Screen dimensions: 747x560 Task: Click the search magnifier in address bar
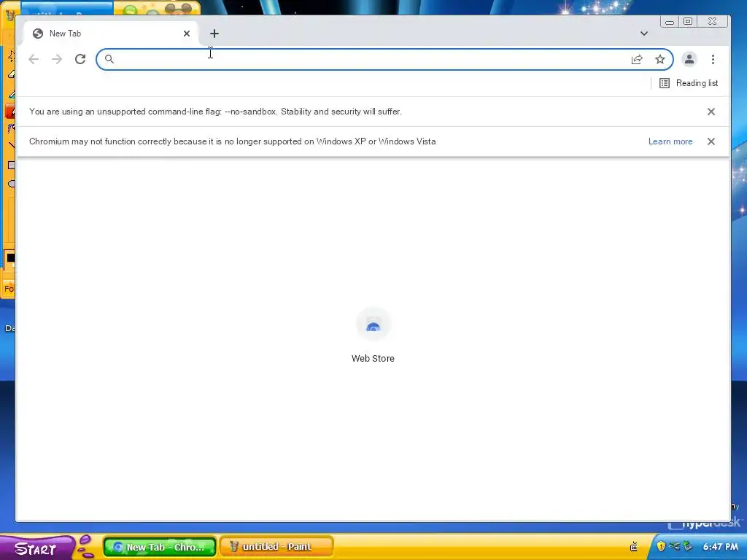click(x=109, y=59)
